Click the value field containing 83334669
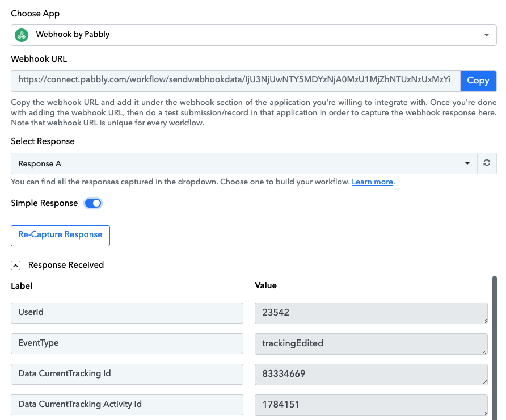The image size is (506, 420). click(371, 375)
